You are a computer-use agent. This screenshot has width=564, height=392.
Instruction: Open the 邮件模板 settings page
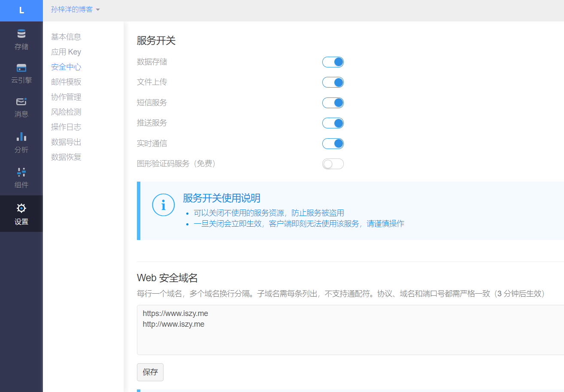(x=66, y=82)
